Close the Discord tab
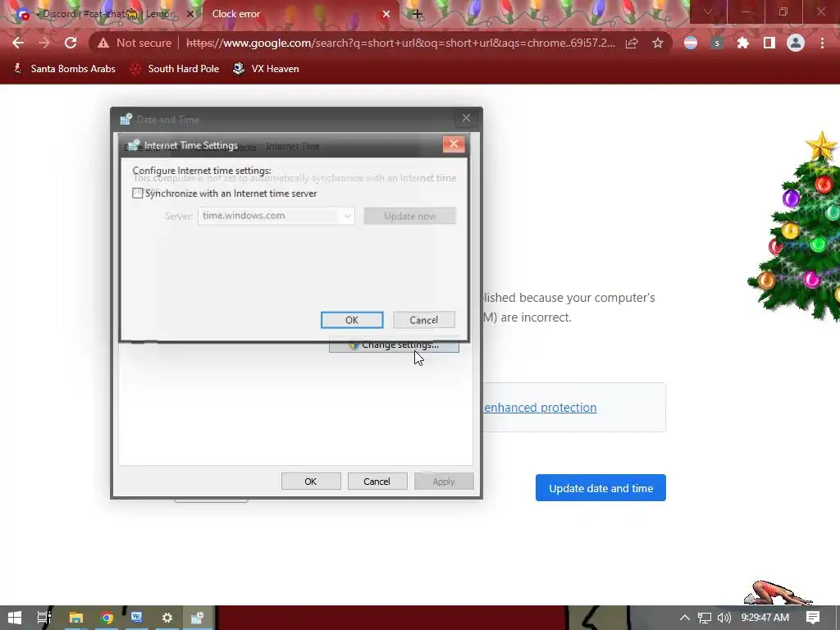This screenshot has height=630, width=840. tap(189, 14)
